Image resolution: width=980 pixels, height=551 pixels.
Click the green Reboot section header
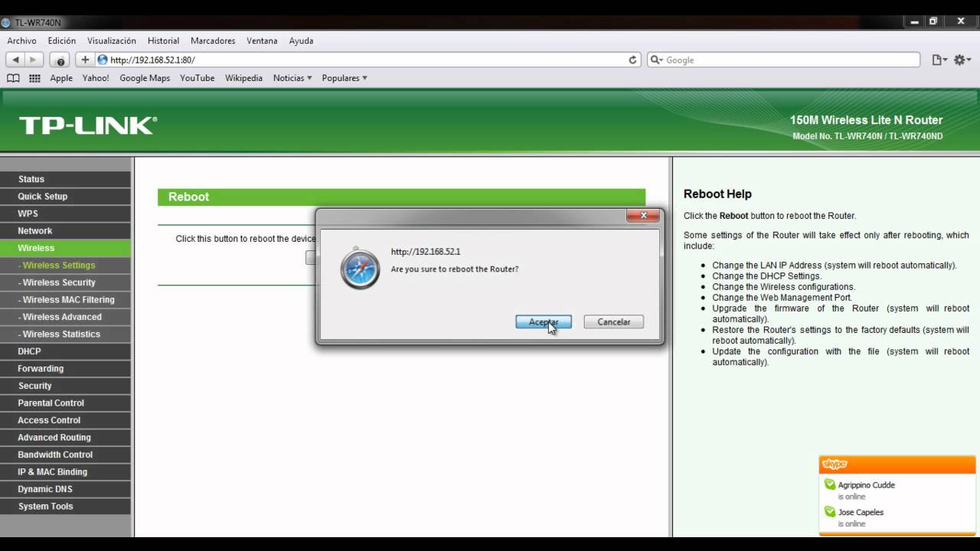[401, 197]
